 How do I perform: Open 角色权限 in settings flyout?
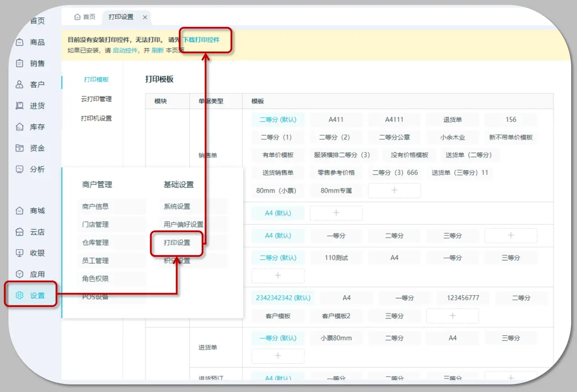point(112,278)
